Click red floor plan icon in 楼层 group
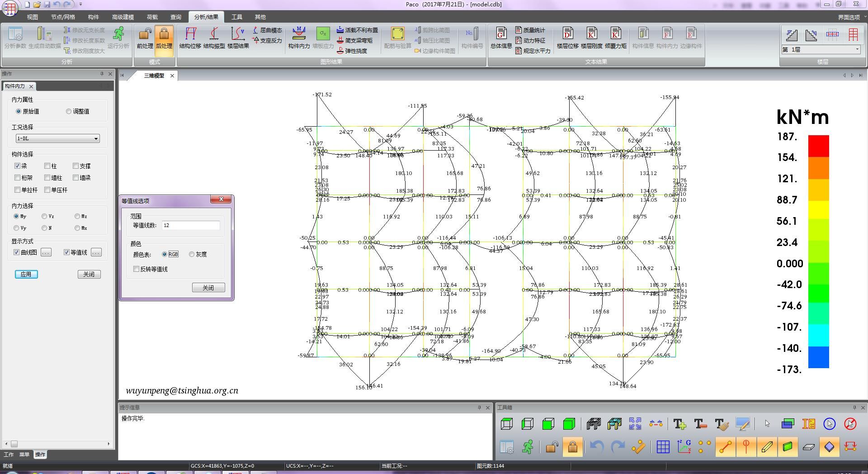Screen dimensions: 868x474 pos(853,34)
